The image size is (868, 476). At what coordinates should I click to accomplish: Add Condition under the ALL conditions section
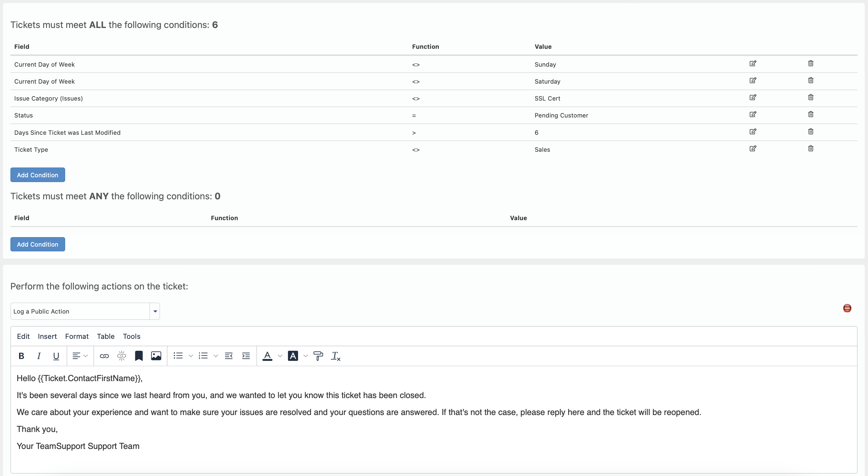[x=38, y=175]
